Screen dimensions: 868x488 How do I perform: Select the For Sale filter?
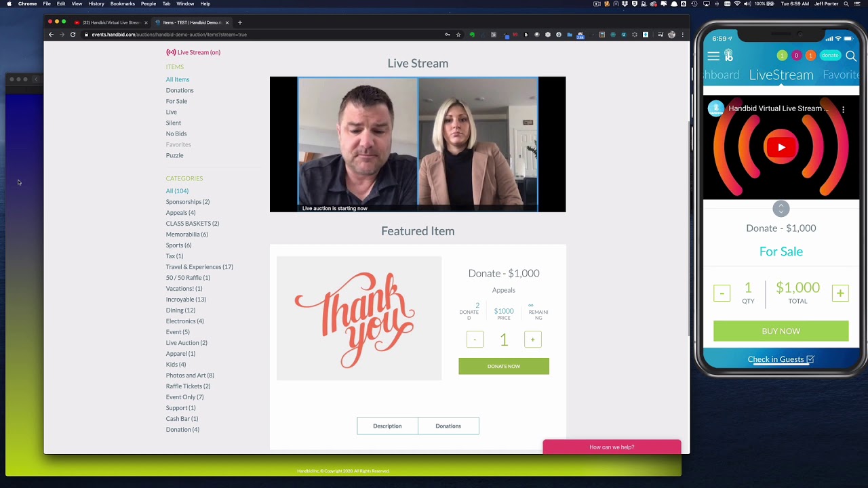click(176, 101)
